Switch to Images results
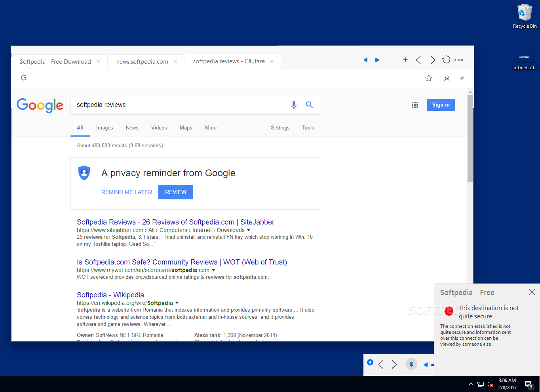The image size is (540, 392). [x=105, y=127]
